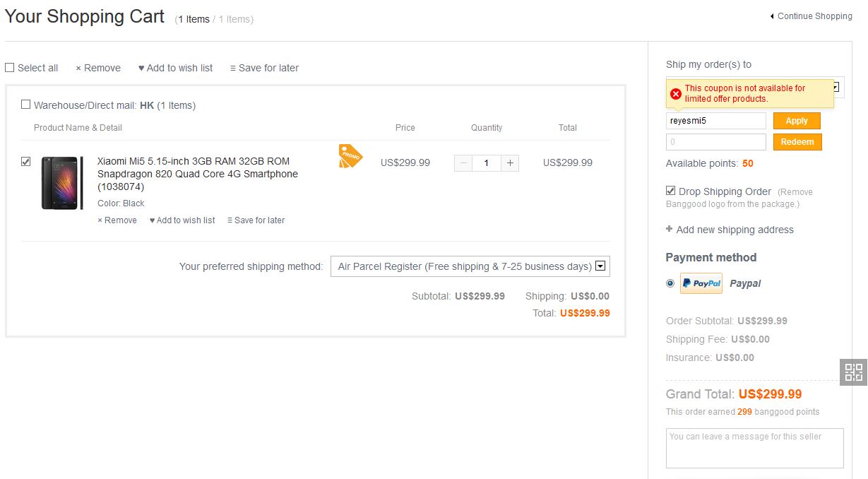Focus the coupon code field with reyesmi5

[716, 121]
